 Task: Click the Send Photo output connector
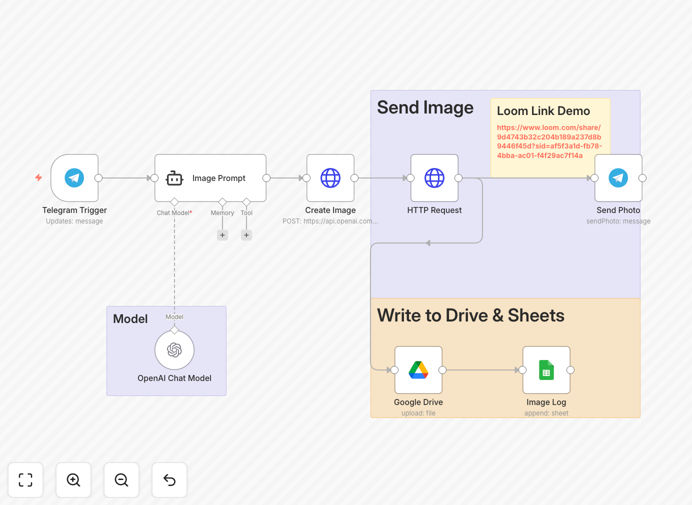tap(643, 178)
